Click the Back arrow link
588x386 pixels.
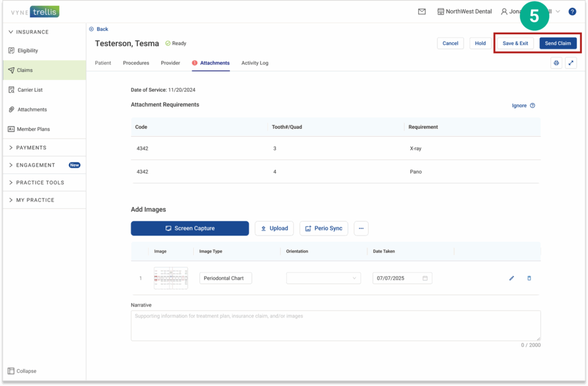(x=99, y=29)
